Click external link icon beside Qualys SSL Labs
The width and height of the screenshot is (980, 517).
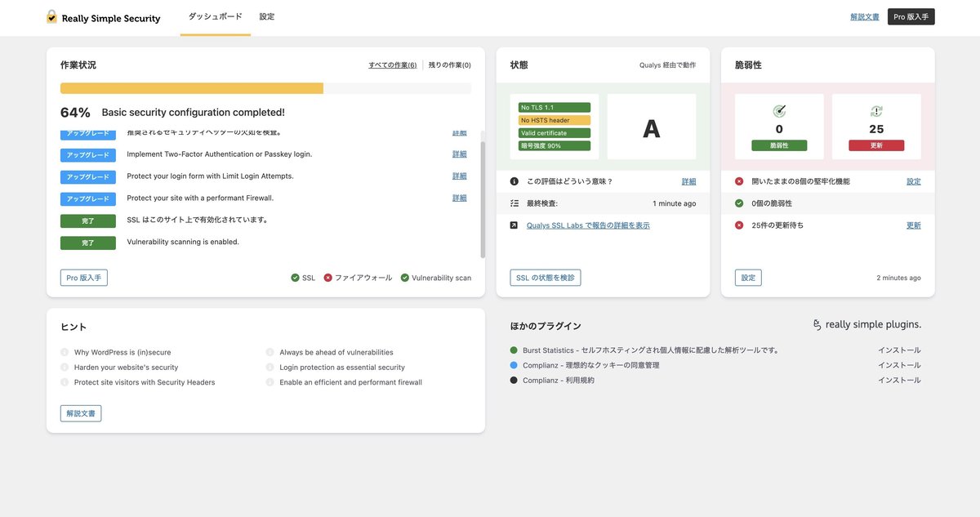coord(514,225)
